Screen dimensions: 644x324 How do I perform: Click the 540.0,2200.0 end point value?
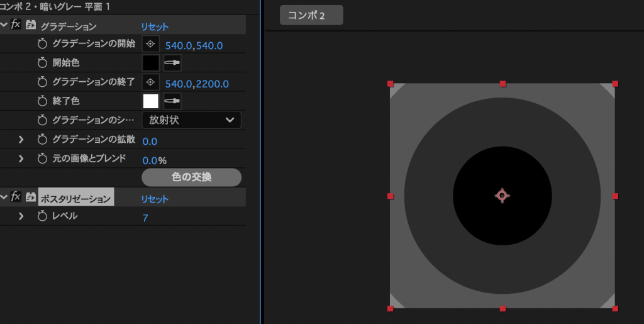196,84
